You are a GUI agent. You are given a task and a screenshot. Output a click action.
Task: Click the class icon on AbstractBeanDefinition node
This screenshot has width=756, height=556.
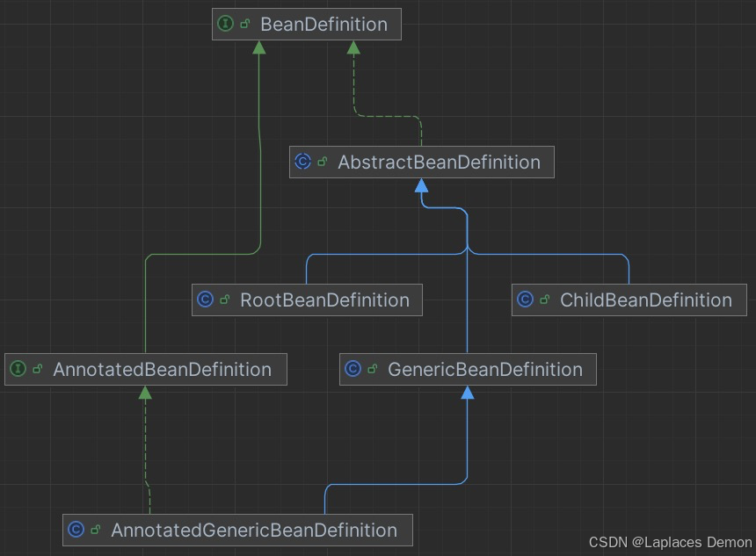303,162
